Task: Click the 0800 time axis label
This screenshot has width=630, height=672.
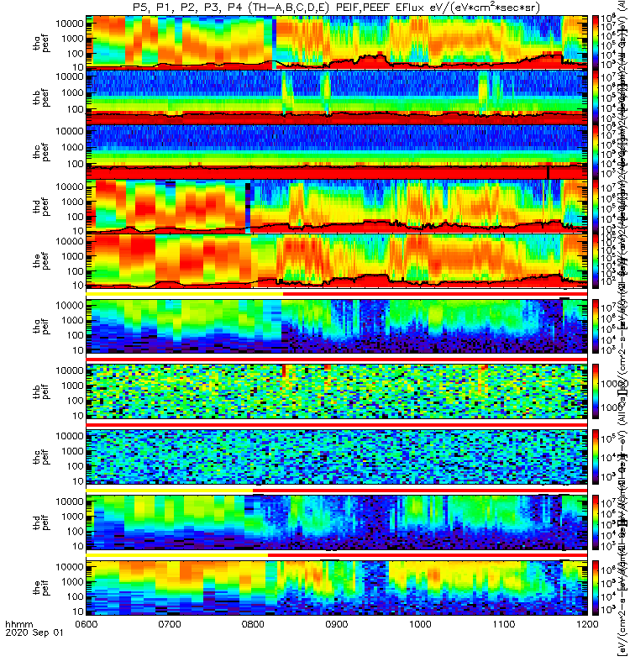Action: pyautogui.click(x=254, y=624)
